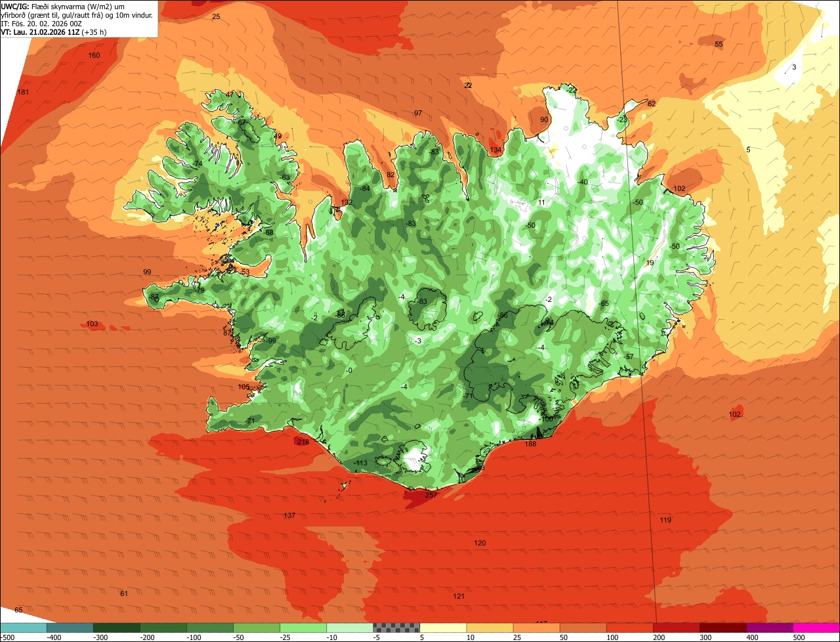Click the '160' value in the northwest sea

[x=94, y=55]
